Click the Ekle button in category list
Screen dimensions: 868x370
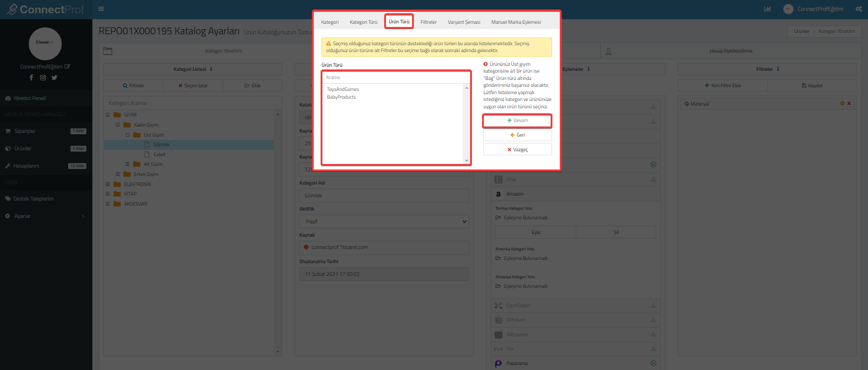coord(252,86)
